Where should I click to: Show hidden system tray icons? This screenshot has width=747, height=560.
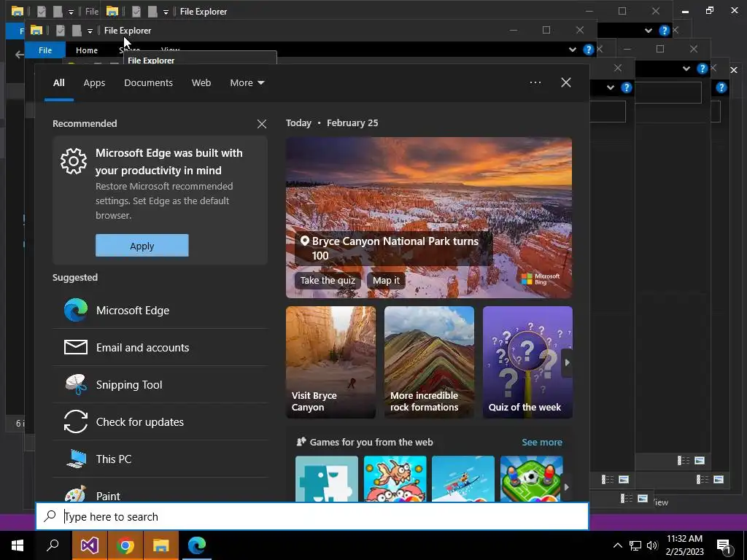pos(617,545)
